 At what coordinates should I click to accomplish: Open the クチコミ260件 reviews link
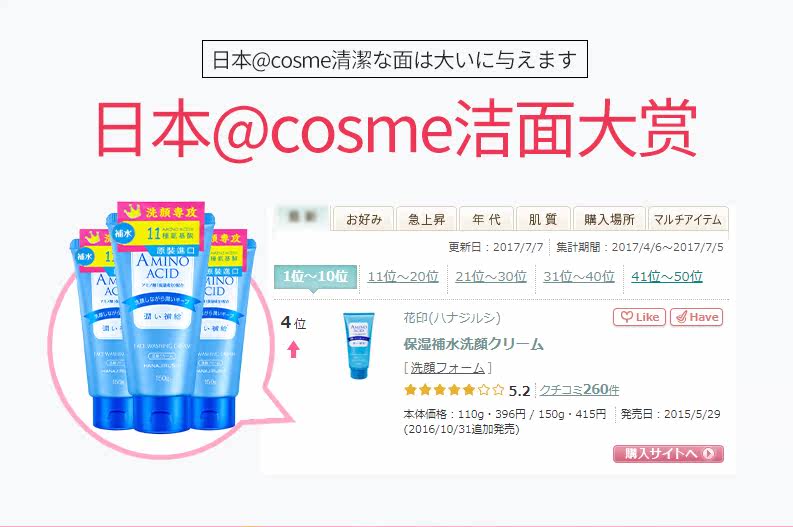pyautogui.click(x=579, y=390)
